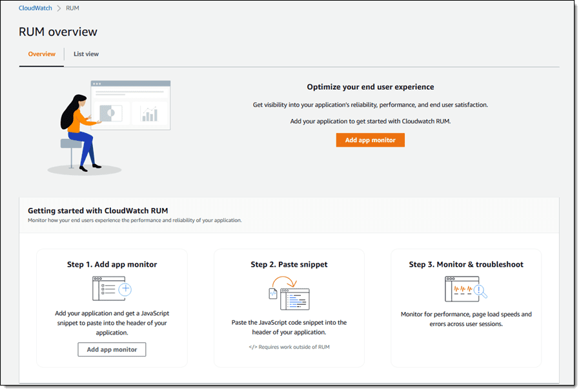The image size is (581, 392).
Task: Click the Monitor for performance, page load speeds description
Action: click(x=466, y=319)
